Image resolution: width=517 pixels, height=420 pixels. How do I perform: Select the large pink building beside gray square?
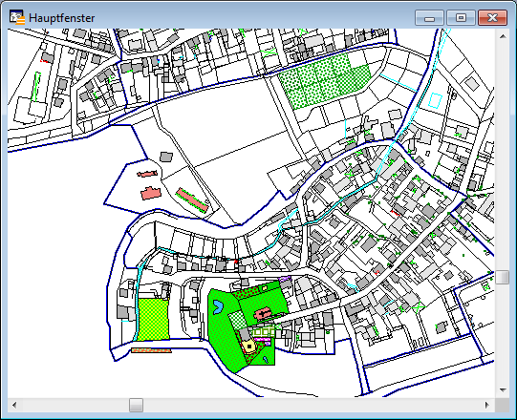[x=151, y=194]
